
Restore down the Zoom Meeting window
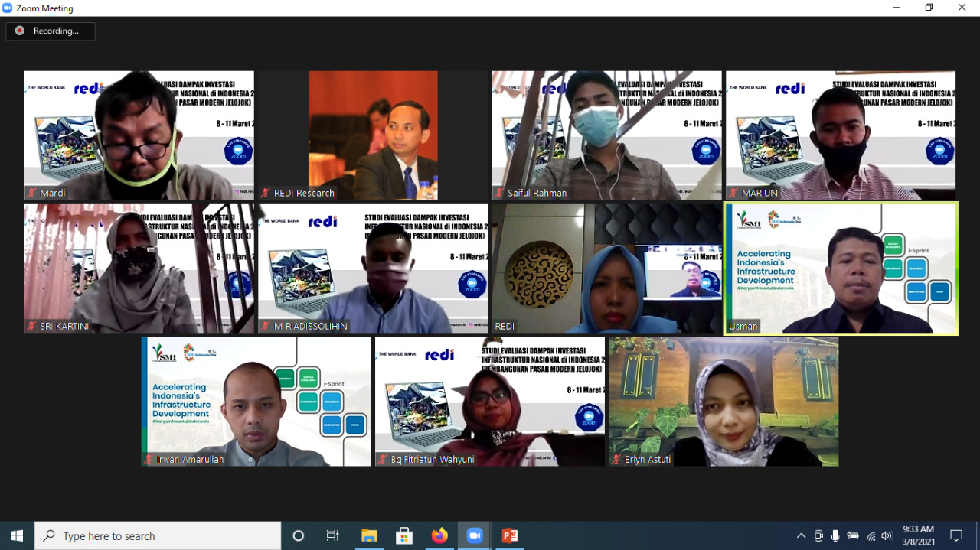(x=929, y=8)
